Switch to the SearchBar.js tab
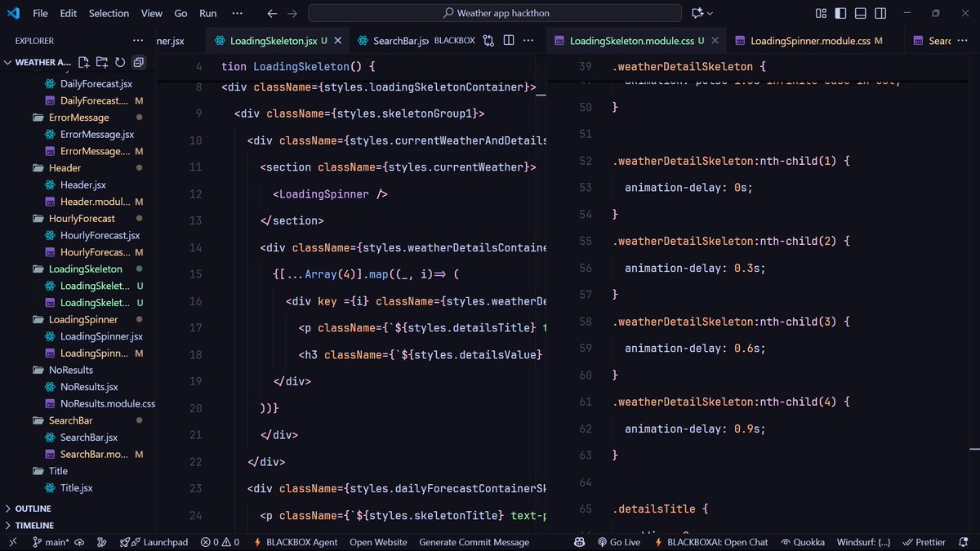 coord(400,38)
